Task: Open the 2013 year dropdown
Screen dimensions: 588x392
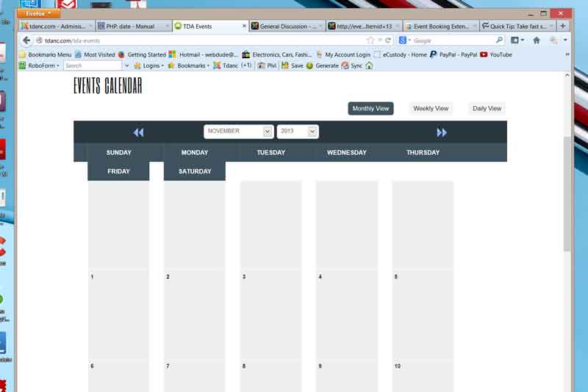Action: click(x=298, y=132)
